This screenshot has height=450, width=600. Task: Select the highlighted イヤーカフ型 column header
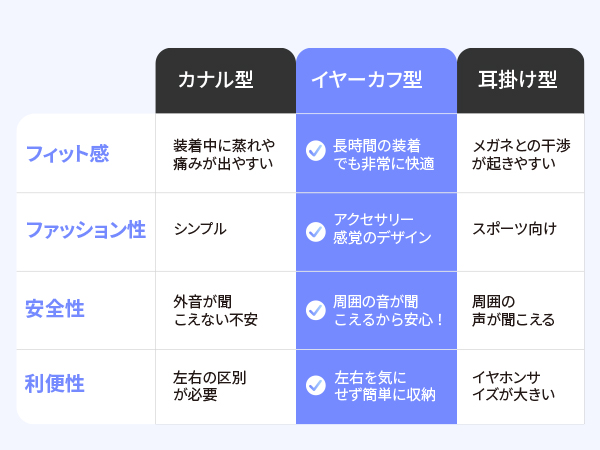[x=376, y=81]
